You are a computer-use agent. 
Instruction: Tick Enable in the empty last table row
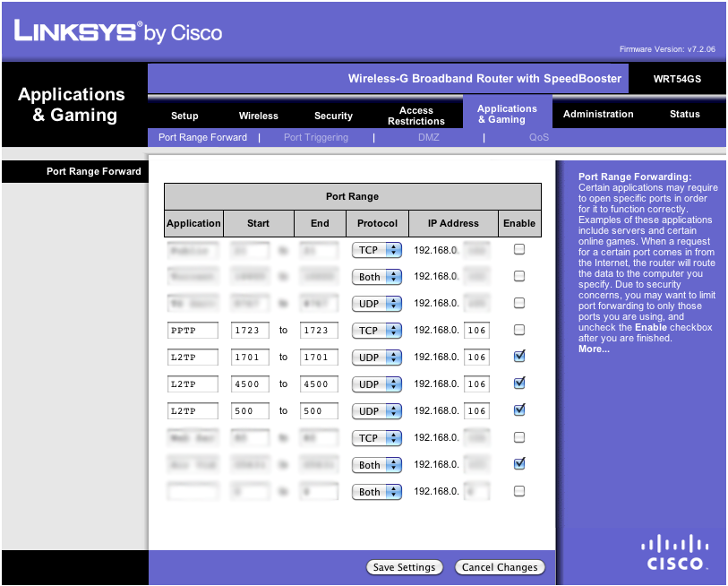519,491
